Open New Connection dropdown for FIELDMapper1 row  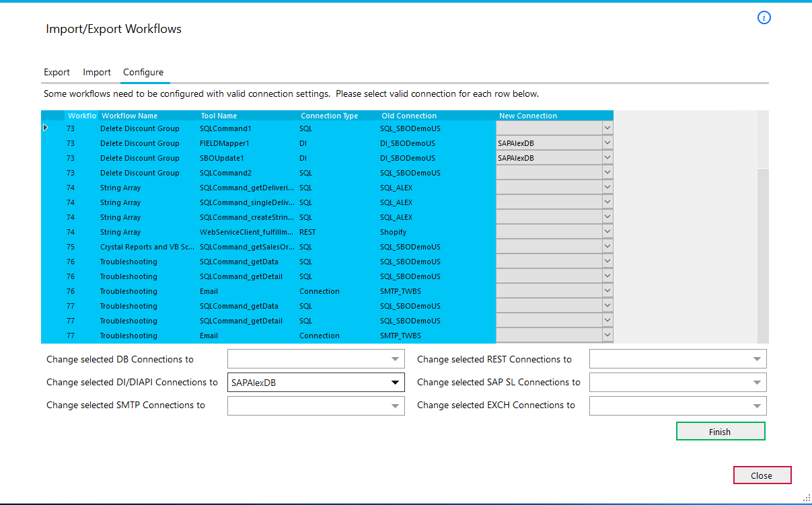607,143
